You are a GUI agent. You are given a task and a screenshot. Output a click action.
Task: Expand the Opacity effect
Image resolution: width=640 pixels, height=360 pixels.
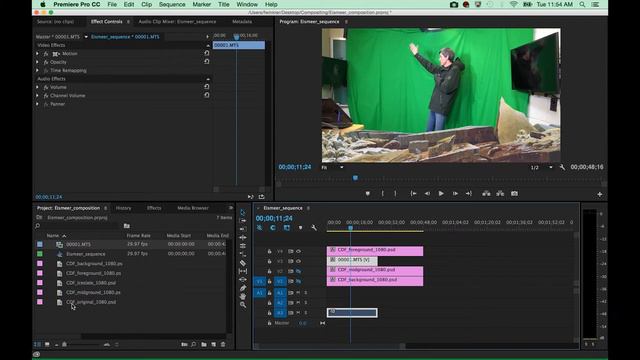click(x=37, y=62)
